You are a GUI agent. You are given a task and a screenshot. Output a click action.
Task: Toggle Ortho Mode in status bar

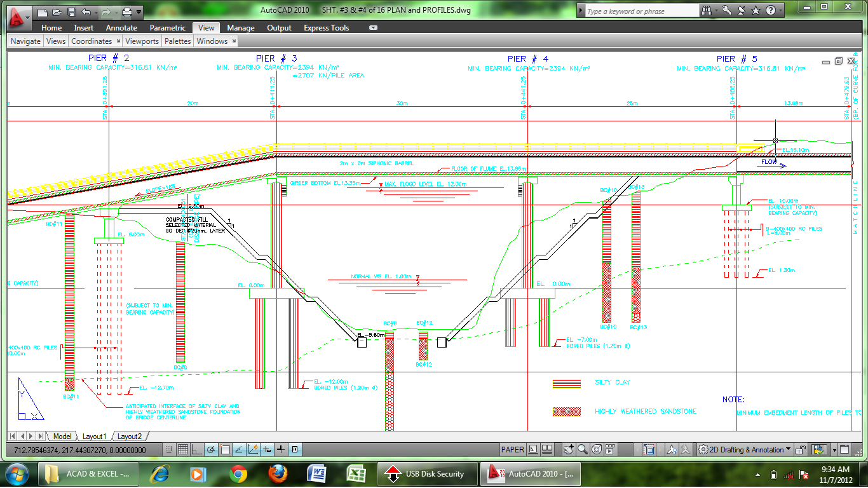(x=197, y=450)
